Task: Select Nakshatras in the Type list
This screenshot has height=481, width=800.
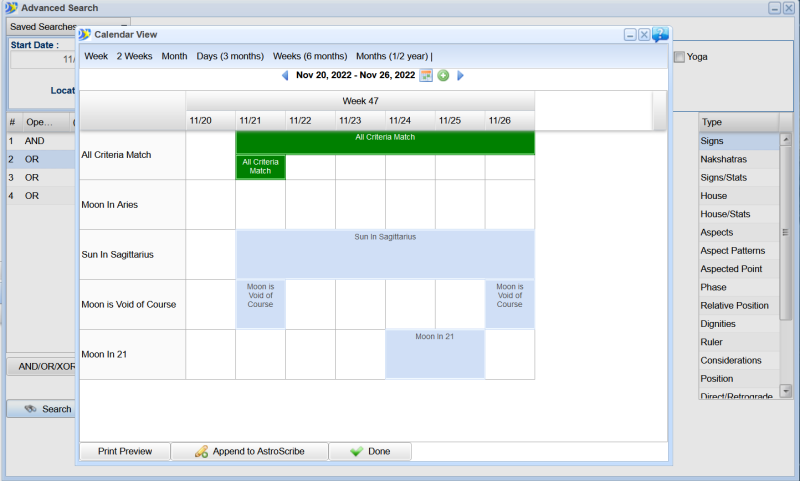Action: click(x=724, y=160)
